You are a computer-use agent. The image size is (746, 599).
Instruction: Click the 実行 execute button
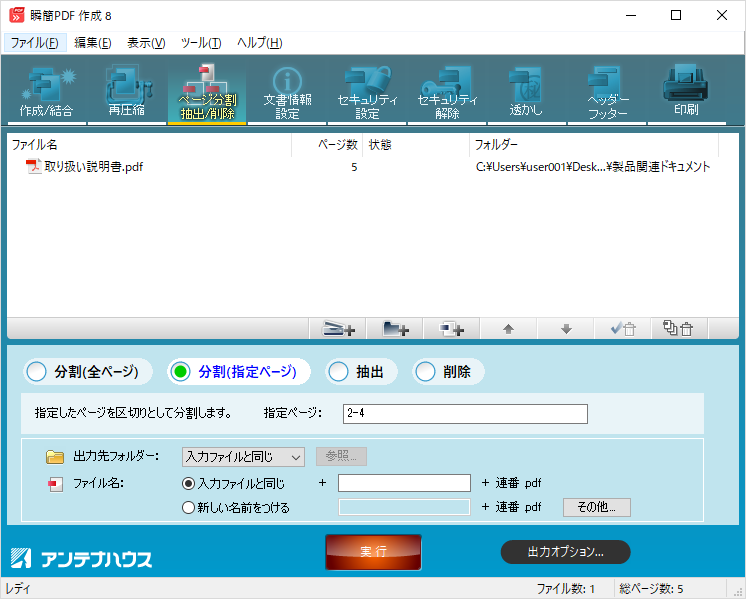(373, 552)
